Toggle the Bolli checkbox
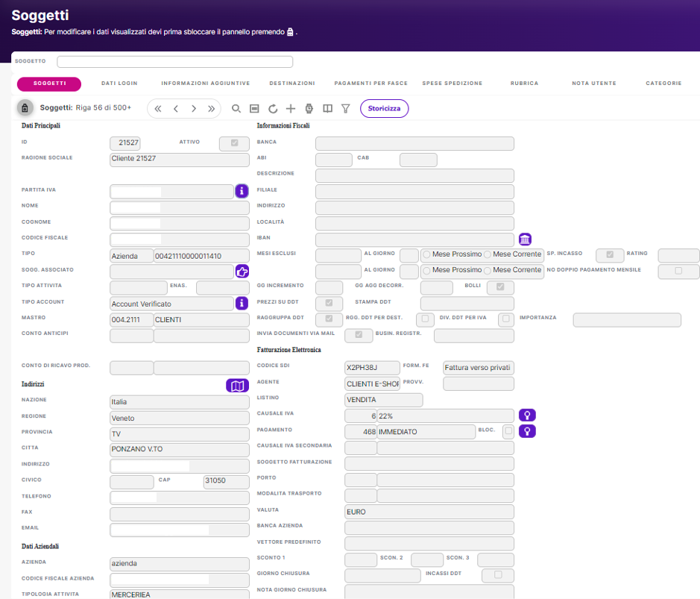 [x=500, y=286]
